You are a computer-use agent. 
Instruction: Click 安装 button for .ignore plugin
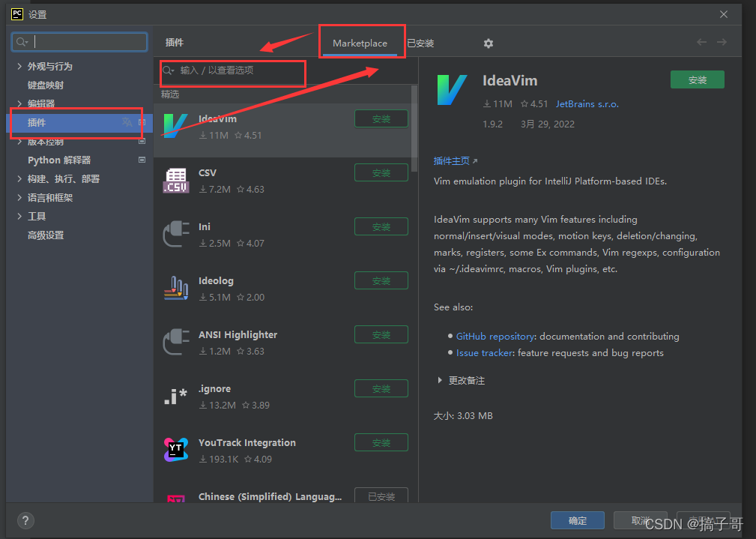pyautogui.click(x=381, y=389)
